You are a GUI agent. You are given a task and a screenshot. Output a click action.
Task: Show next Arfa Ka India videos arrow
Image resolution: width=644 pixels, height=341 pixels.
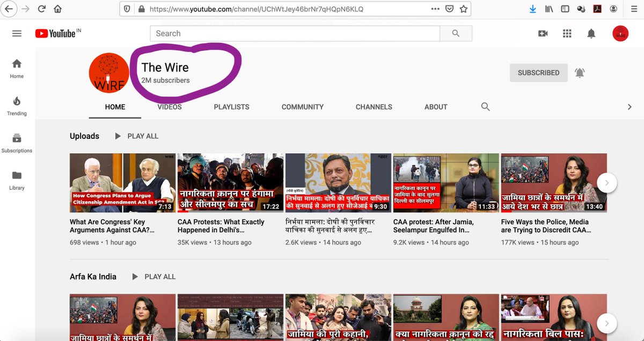coord(606,323)
